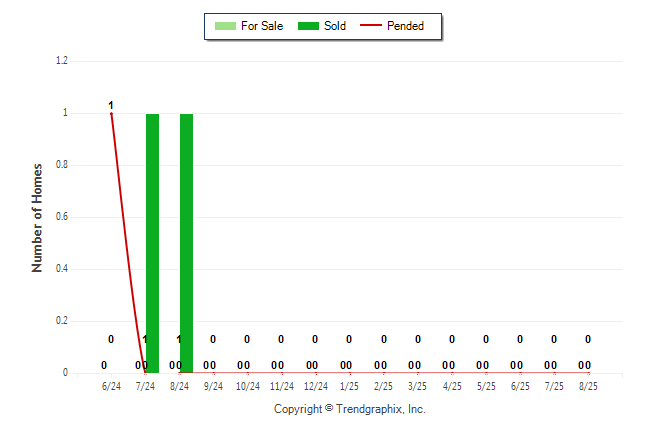
Task: Click the Sold dark green legend swatch
Action: click(x=308, y=26)
